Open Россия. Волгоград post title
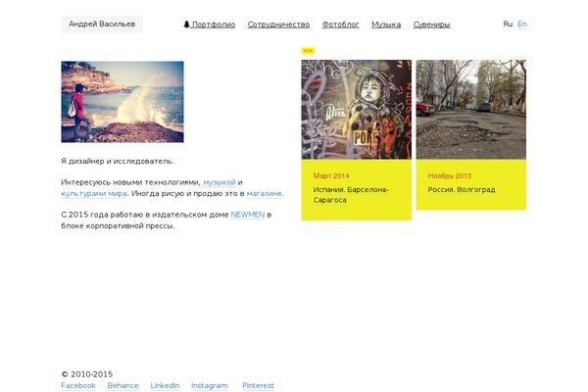This screenshot has height=392, width=588. click(x=462, y=190)
